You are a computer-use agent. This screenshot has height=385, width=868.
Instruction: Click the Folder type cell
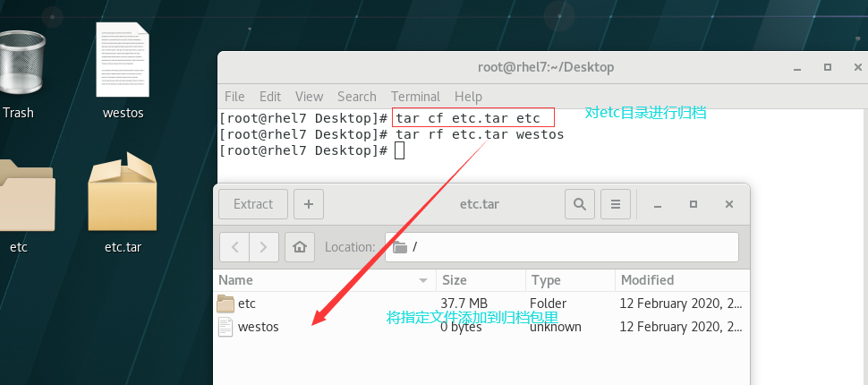(x=548, y=304)
